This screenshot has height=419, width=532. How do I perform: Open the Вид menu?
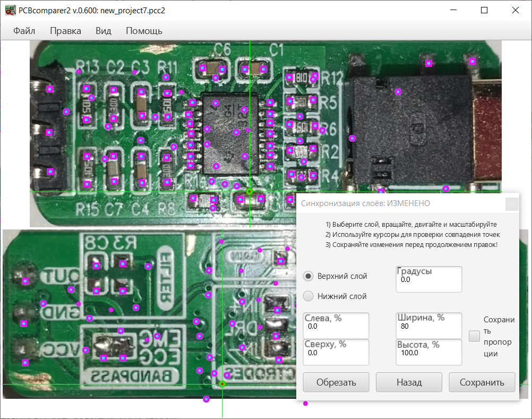[x=104, y=31]
